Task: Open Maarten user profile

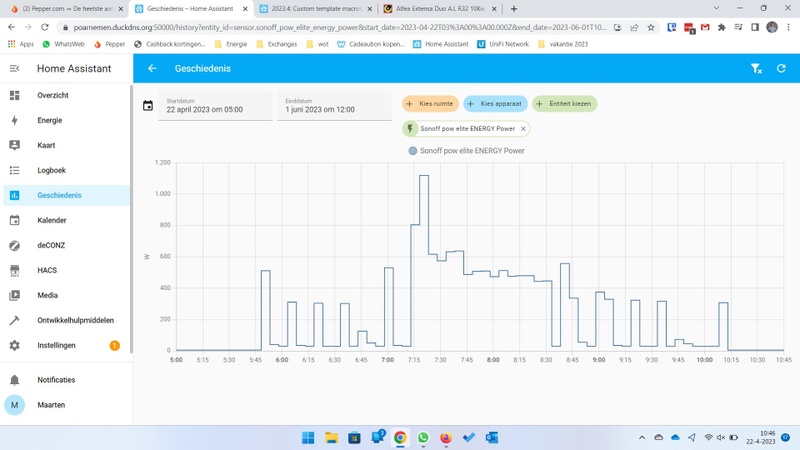Action: coord(66,405)
